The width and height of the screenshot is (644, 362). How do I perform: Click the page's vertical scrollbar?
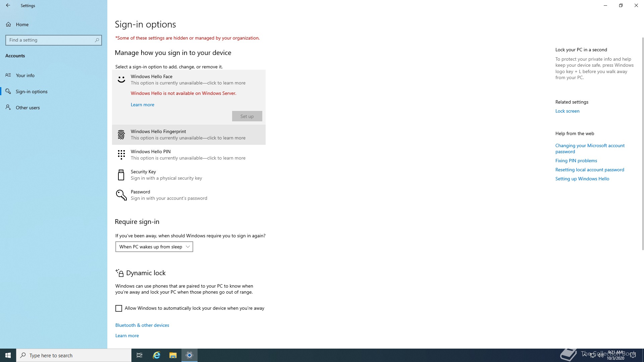click(x=643, y=144)
